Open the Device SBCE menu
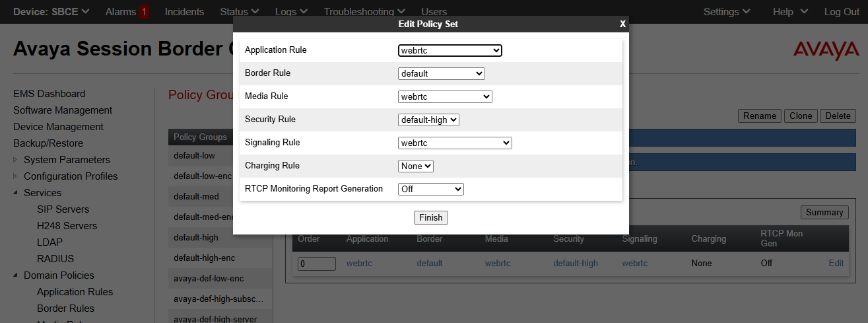 pos(51,12)
